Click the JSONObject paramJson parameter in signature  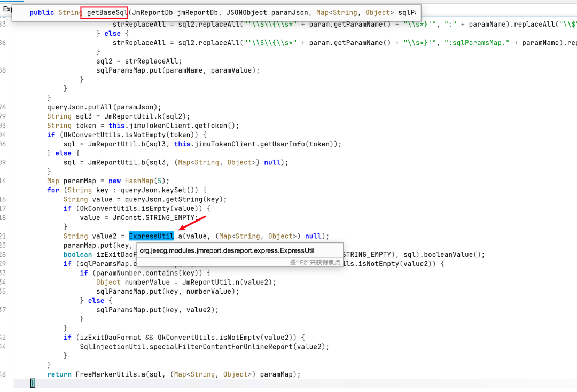click(x=267, y=12)
